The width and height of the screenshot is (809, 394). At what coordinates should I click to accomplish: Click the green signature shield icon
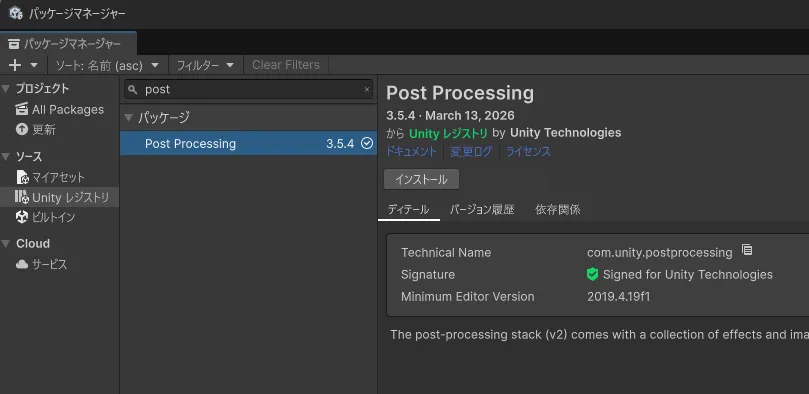pyautogui.click(x=592, y=274)
